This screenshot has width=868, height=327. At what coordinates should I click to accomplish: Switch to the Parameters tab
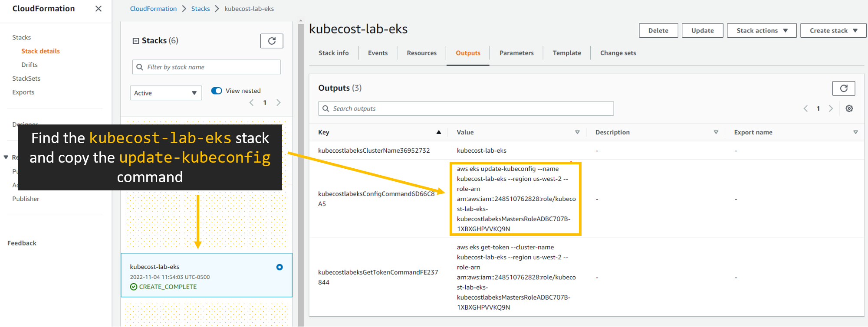(516, 53)
